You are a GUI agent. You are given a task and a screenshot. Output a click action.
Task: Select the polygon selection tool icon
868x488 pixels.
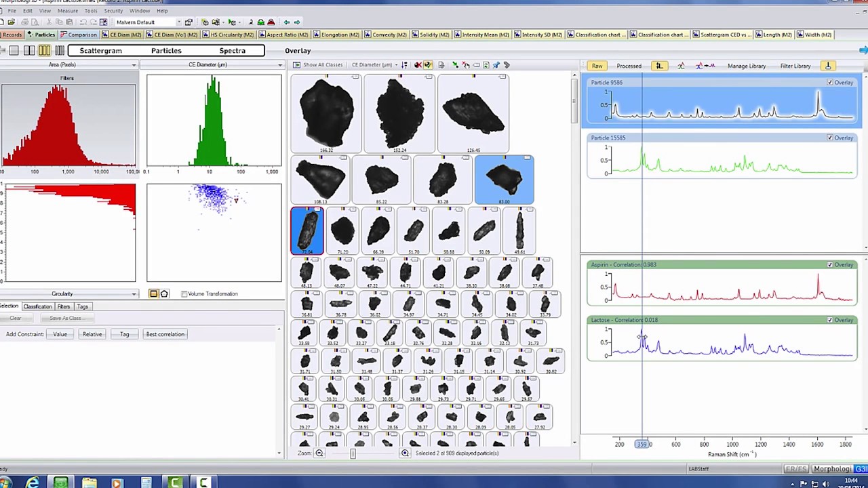[x=164, y=293]
